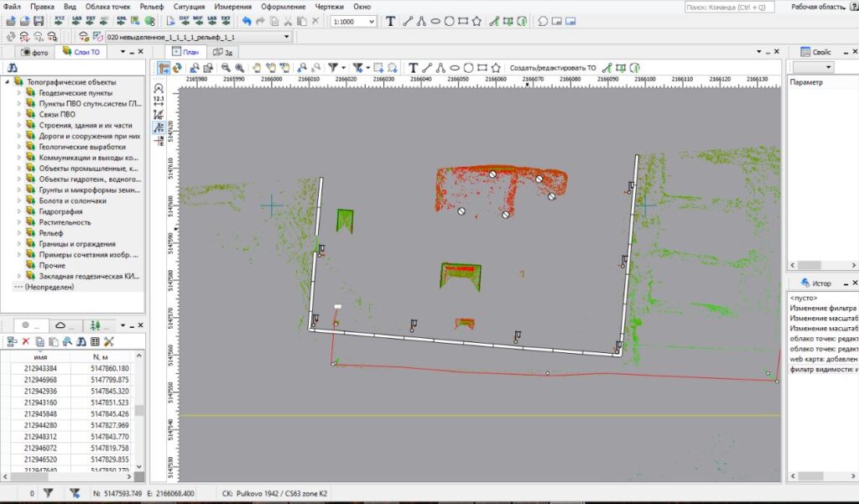This screenshot has height=504, width=859.
Task: Collapse the Топографические объекты root node
Action: coord(7,81)
